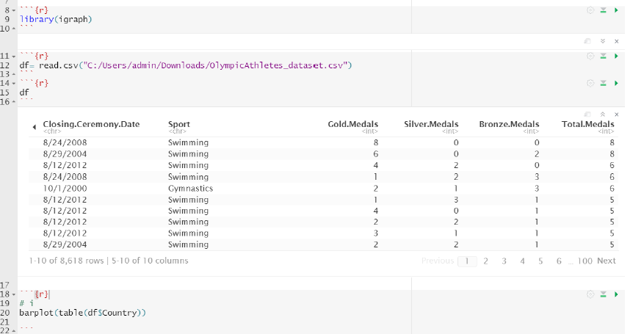Click the read.csv file path string
The width and height of the screenshot is (644, 334).
(215, 65)
